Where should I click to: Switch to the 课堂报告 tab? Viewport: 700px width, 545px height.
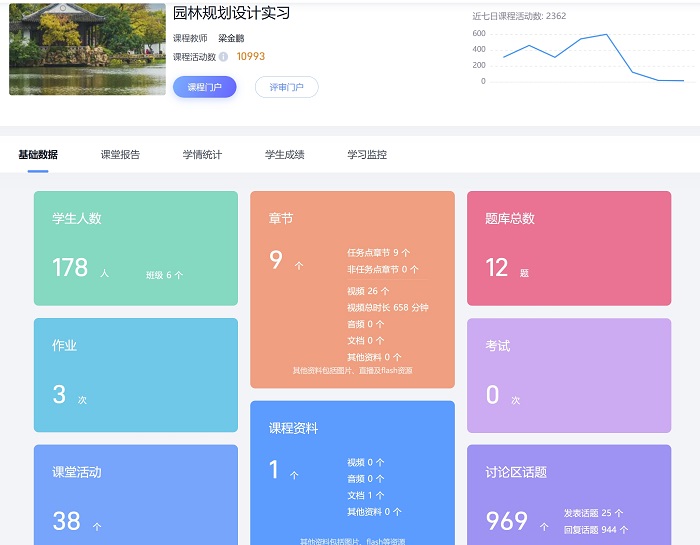coord(120,155)
